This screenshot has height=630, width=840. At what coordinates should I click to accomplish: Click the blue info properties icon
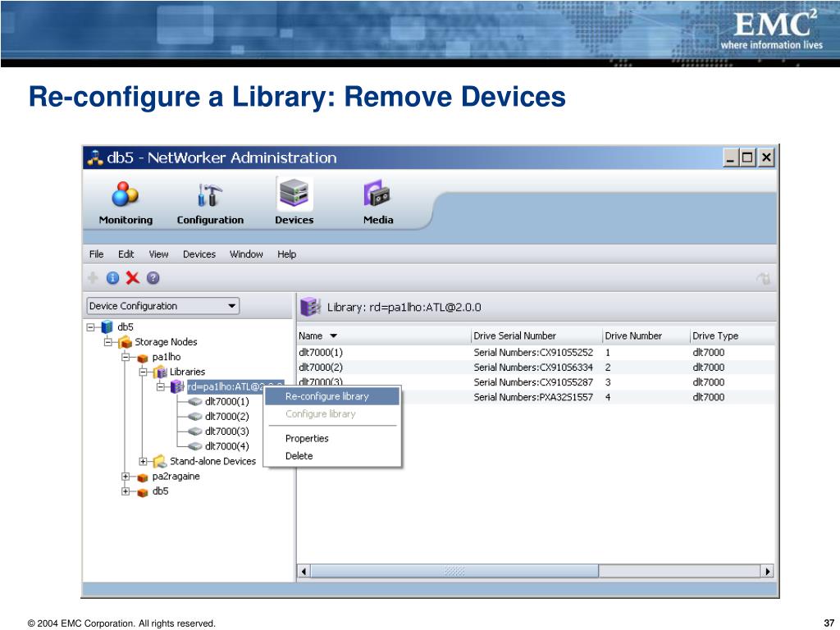pos(112,277)
